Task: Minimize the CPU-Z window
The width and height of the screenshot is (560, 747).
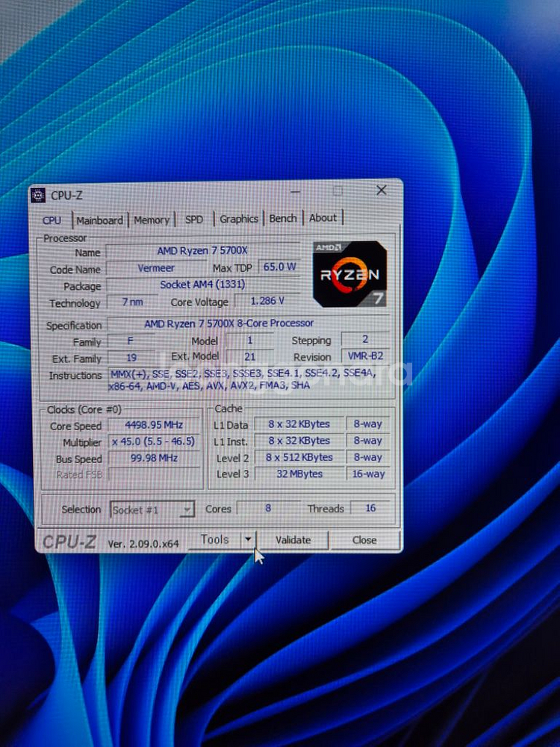Action: [x=295, y=191]
